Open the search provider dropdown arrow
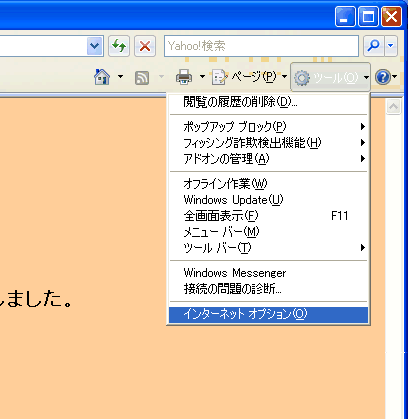 [x=391, y=46]
